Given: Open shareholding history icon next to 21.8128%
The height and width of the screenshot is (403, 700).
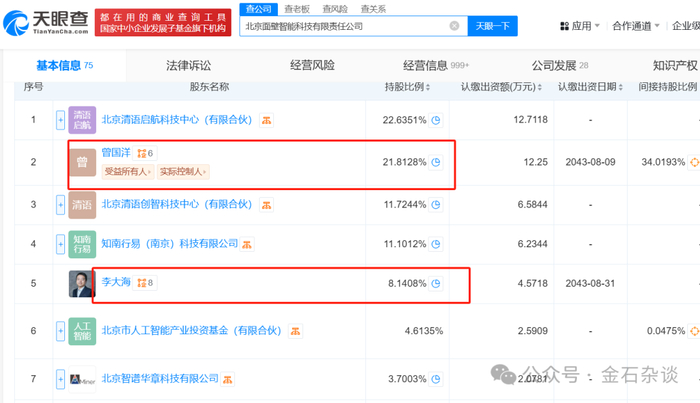Looking at the screenshot, I should click(436, 162).
